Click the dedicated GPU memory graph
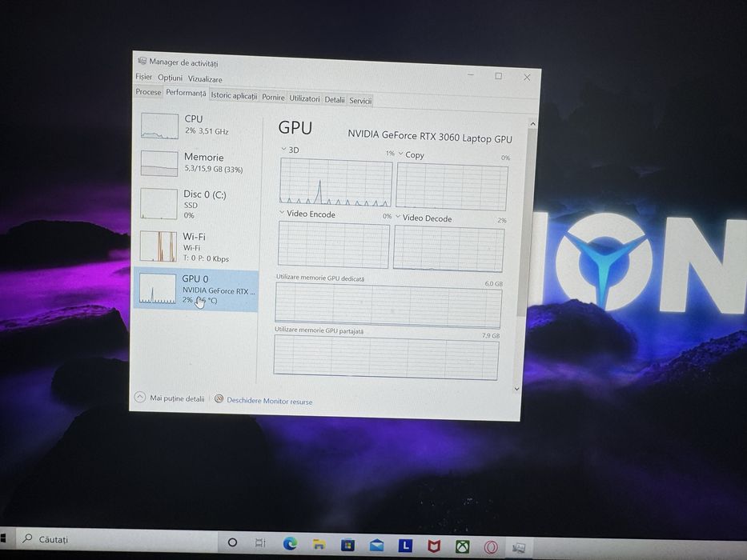This screenshot has height=560, width=747. [x=388, y=306]
